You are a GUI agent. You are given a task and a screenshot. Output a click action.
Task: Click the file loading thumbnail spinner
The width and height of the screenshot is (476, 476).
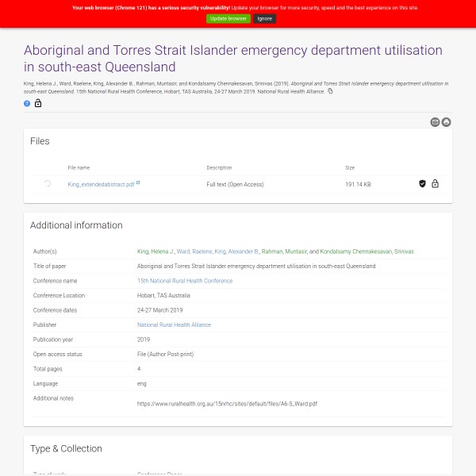tap(48, 184)
